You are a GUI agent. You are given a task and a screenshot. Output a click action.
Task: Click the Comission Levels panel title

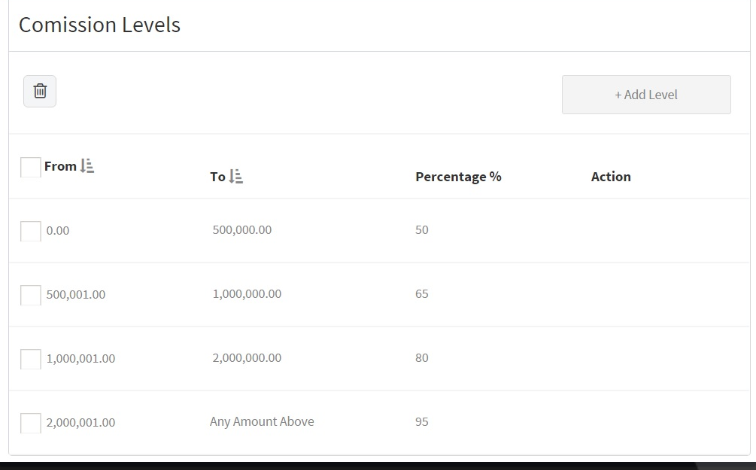pos(100,25)
